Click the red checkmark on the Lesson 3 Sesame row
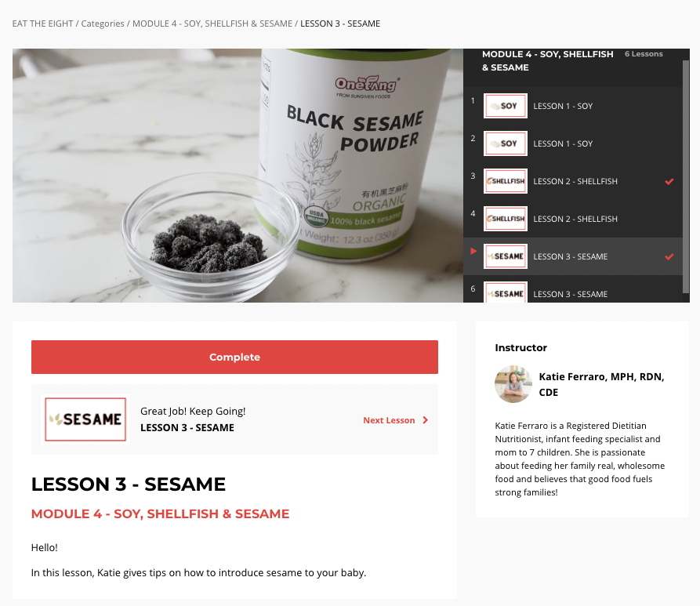Image resolution: width=700 pixels, height=606 pixels. 669,257
